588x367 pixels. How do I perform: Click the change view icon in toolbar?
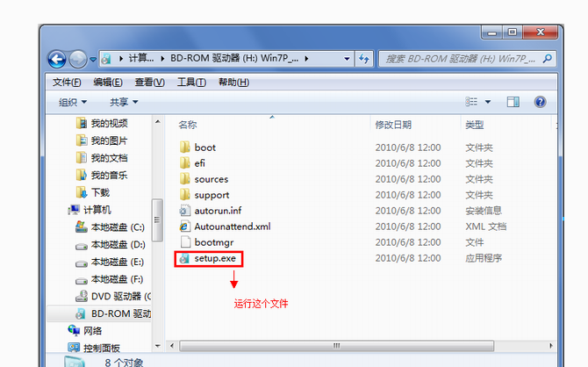pyautogui.click(x=471, y=102)
